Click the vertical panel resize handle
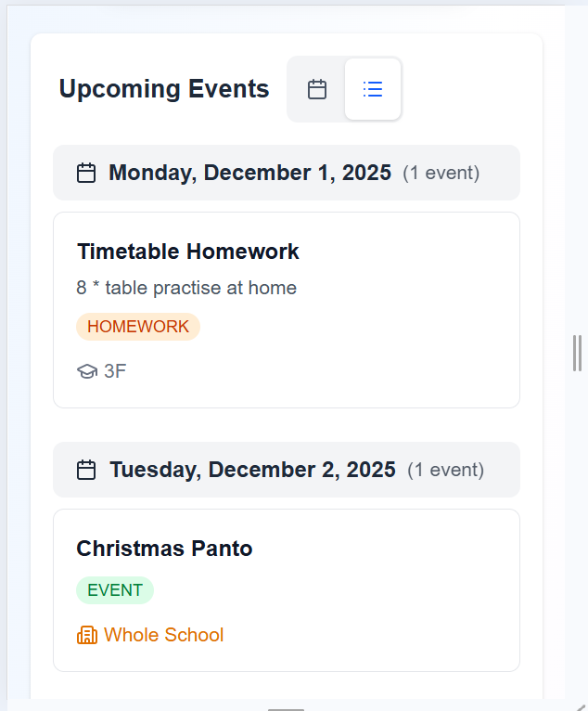 tap(577, 353)
